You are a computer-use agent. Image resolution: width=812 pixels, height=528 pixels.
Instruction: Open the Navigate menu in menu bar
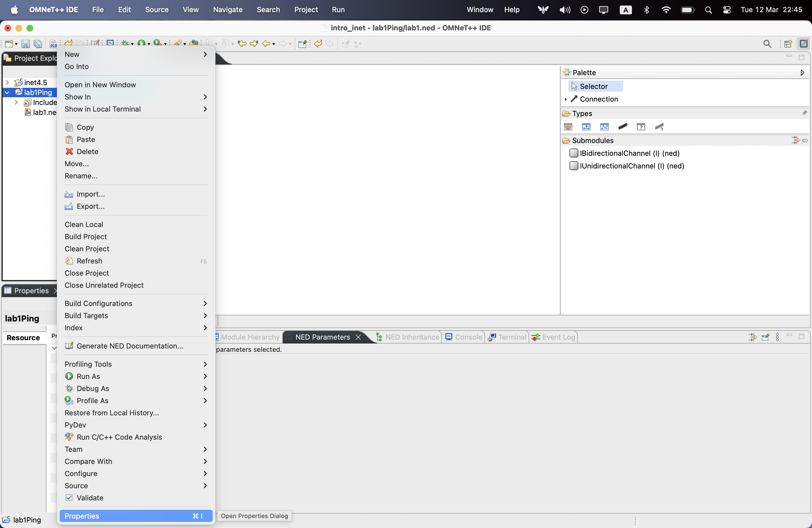pos(228,10)
